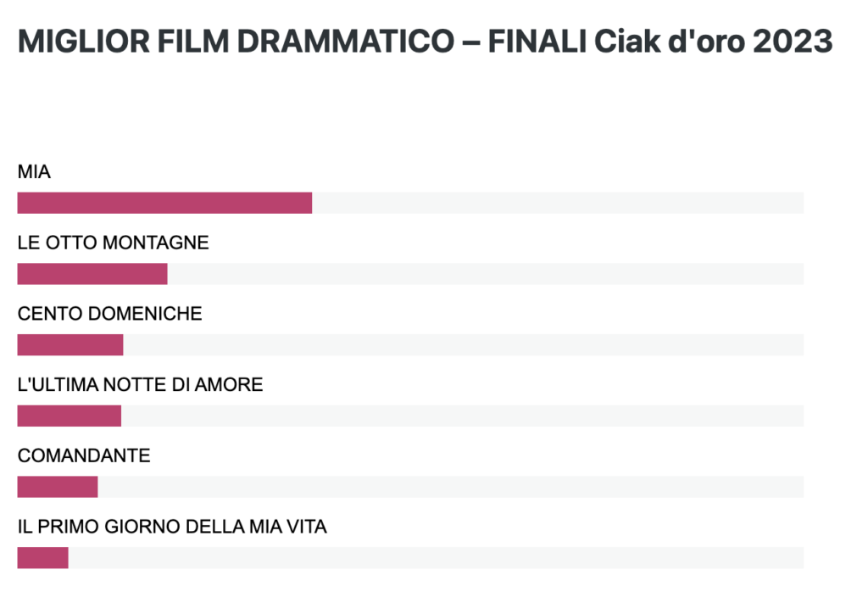Screen dimensions: 868x592
Task: Select IL PRIMO GIORNO DELLA MIA VITA label
Action: (172, 527)
